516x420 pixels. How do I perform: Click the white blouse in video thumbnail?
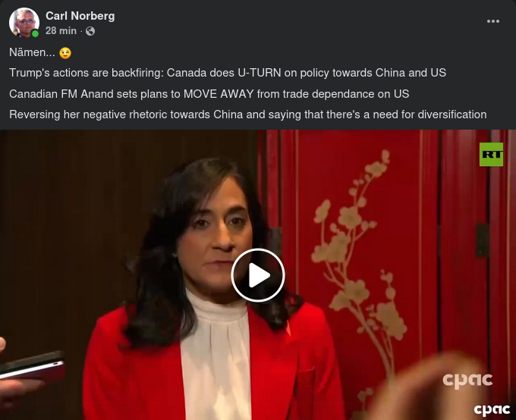(x=216, y=356)
